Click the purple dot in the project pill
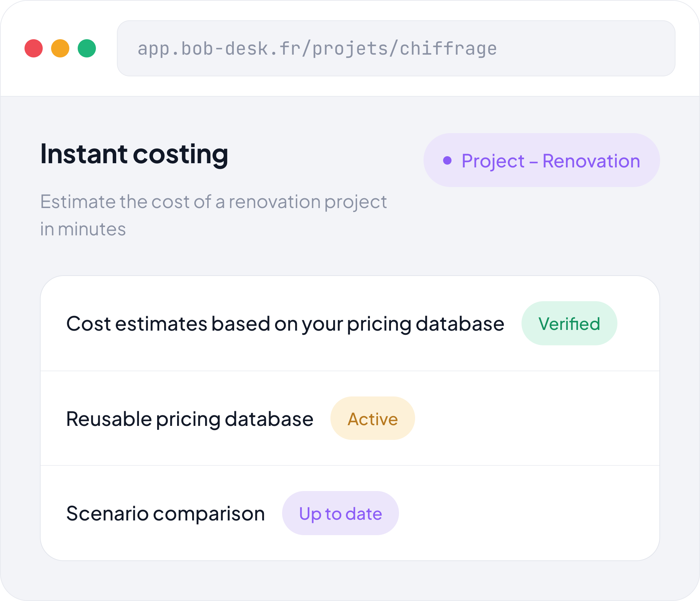 tap(447, 160)
